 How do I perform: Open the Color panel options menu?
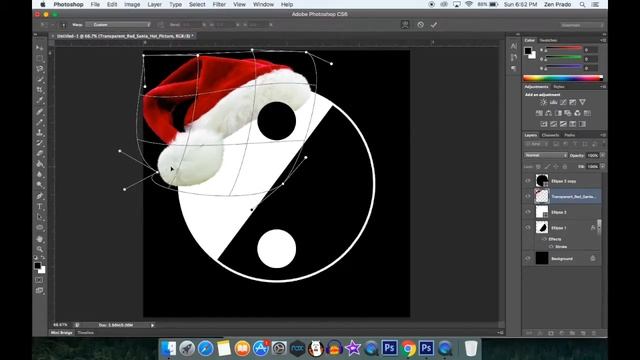coord(602,40)
